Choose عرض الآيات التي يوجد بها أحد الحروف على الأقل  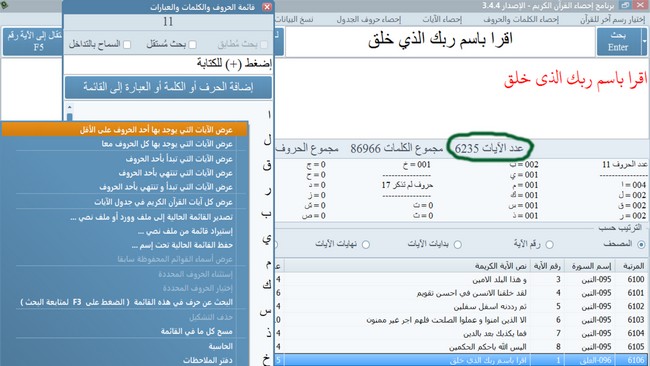[x=124, y=130]
